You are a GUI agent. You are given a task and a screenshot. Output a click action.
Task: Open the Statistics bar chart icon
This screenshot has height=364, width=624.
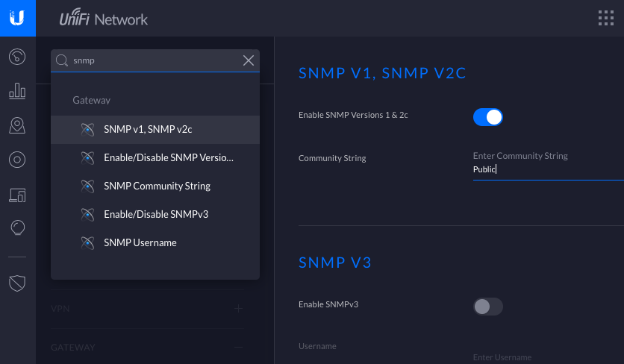tap(17, 91)
